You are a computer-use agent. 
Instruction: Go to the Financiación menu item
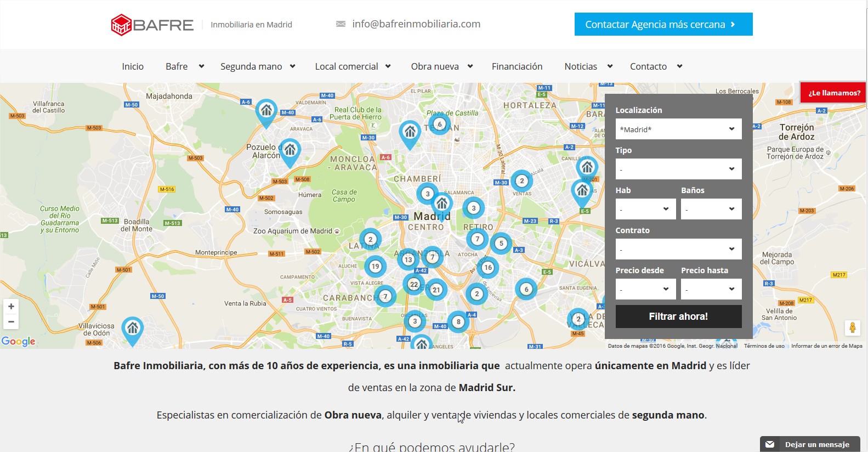tap(517, 66)
